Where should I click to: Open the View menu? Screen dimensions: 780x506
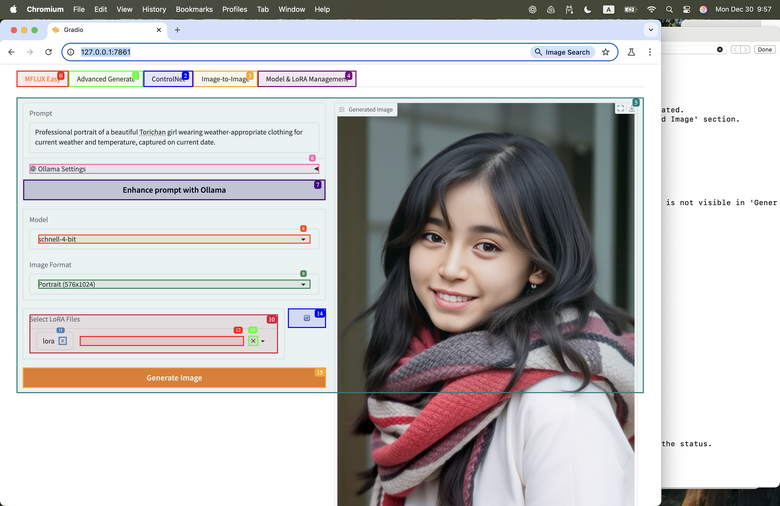(x=124, y=9)
